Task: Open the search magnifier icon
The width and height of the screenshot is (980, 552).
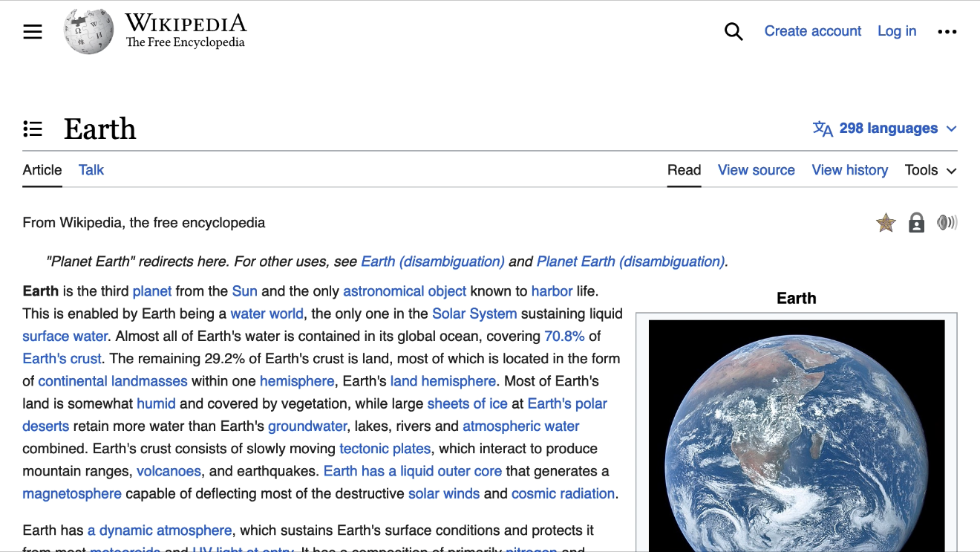Action: (734, 31)
